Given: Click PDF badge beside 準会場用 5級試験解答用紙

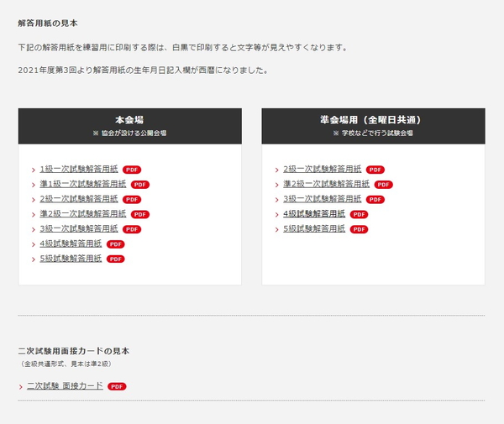Looking at the screenshot, I should pos(359,229).
